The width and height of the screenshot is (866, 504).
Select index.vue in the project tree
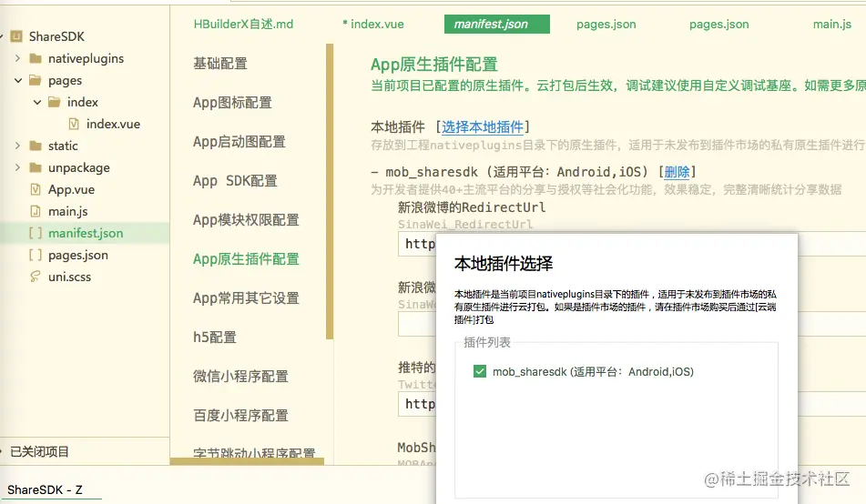[x=113, y=125]
